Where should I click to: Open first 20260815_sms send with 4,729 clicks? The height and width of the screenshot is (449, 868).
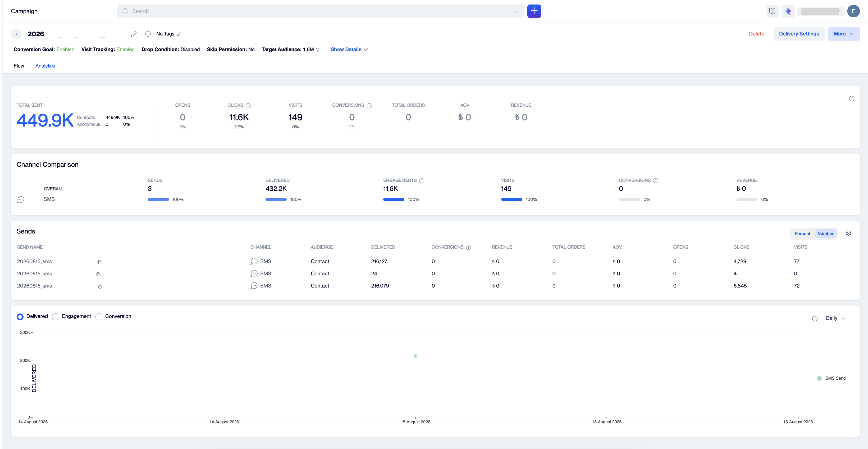pyautogui.click(x=34, y=262)
